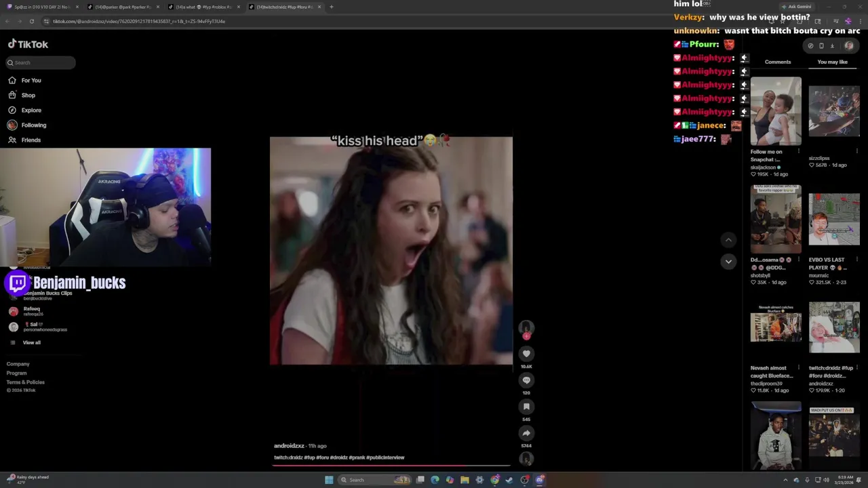Open a new browser tab
Image resolution: width=868 pixels, height=488 pixels.
point(331,7)
